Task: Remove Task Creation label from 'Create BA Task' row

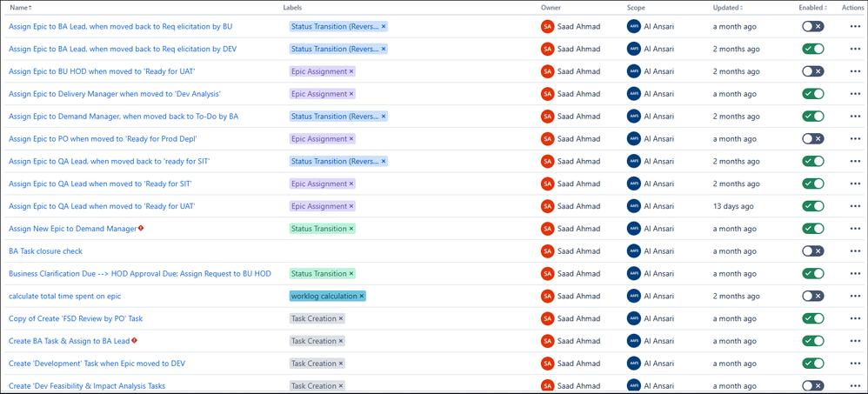Action: click(x=340, y=341)
